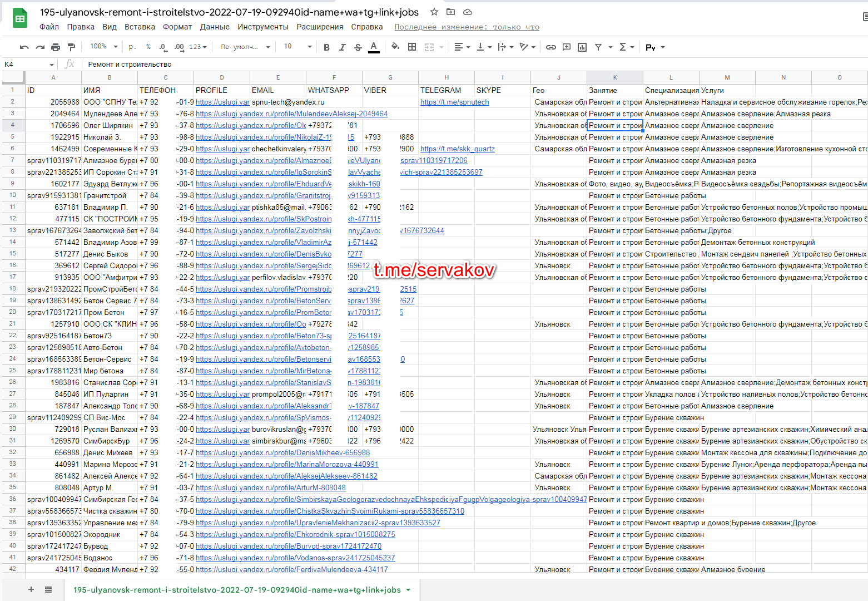
Task: Open the Данные menu
Action: 215,27
